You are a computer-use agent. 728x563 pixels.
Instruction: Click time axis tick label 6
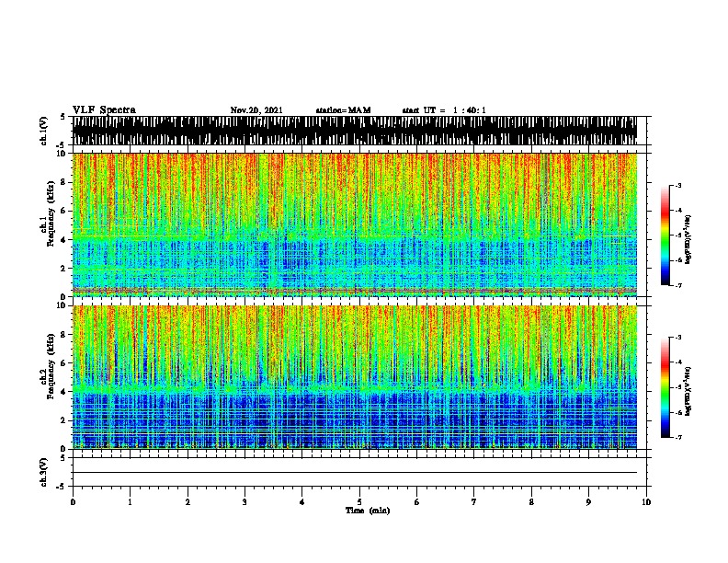(x=417, y=502)
